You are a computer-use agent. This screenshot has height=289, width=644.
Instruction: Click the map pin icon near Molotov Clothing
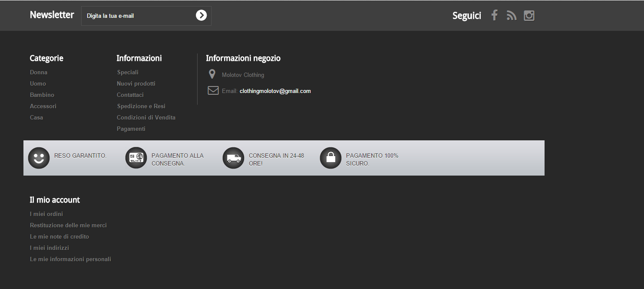tap(212, 74)
